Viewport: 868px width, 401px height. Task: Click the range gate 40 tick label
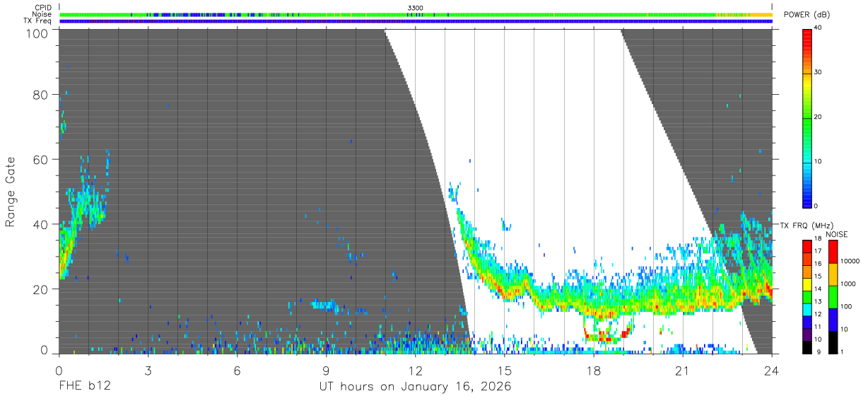41,224
